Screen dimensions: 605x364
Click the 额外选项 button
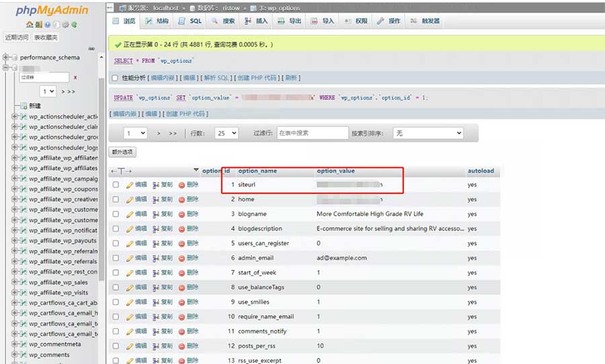[122, 152]
